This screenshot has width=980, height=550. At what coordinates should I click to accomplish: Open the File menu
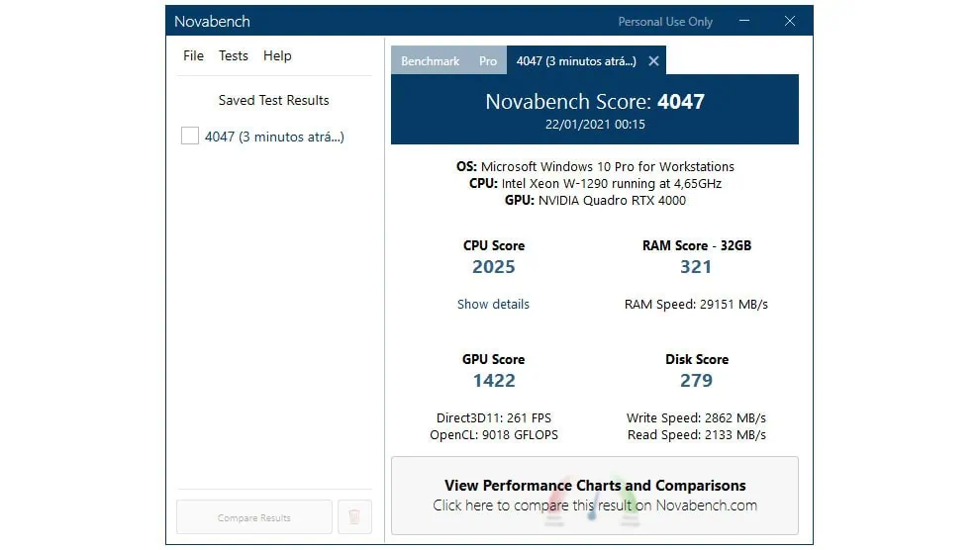(x=193, y=55)
